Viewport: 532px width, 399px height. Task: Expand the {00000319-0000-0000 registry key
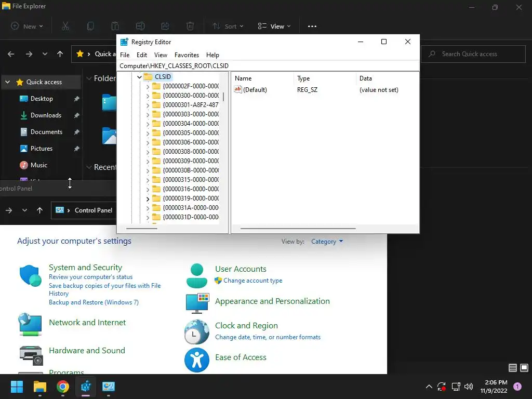click(148, 199)
